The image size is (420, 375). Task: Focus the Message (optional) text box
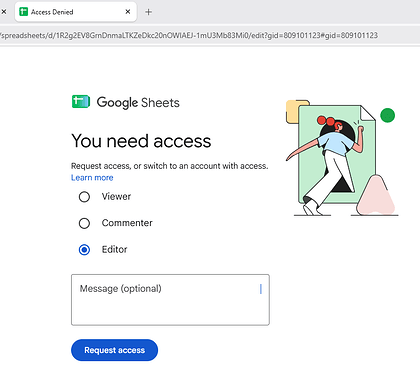point(170,300)
